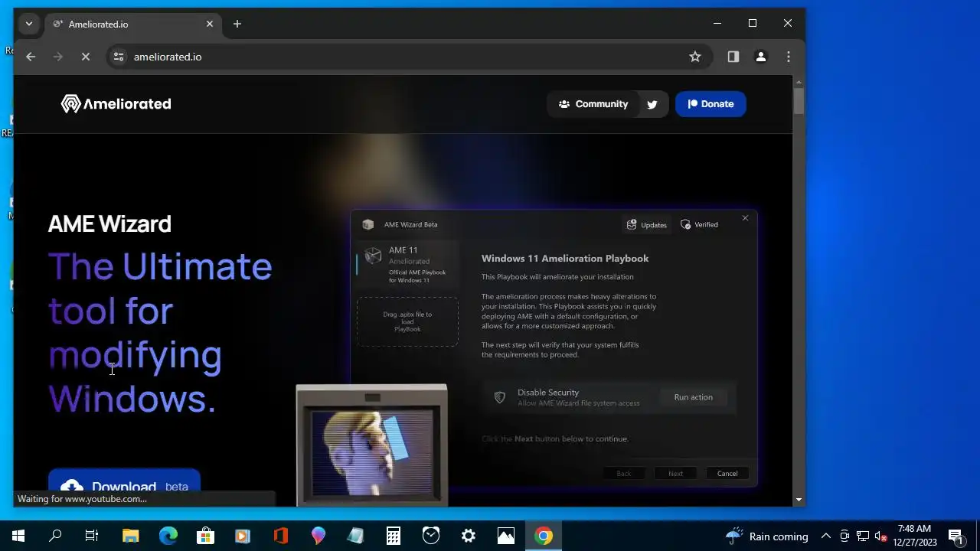Click the page vertical scrollbar thumb

[799, 102]
